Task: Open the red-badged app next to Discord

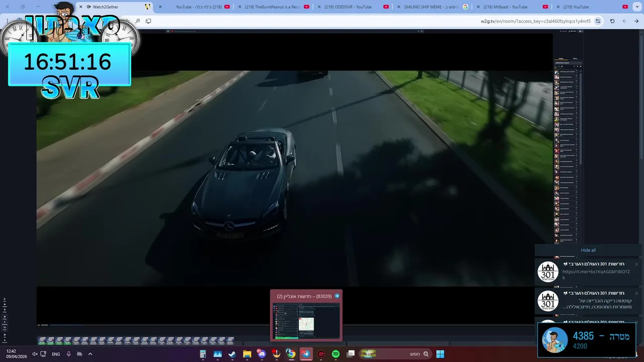Action: click(276, 354)
